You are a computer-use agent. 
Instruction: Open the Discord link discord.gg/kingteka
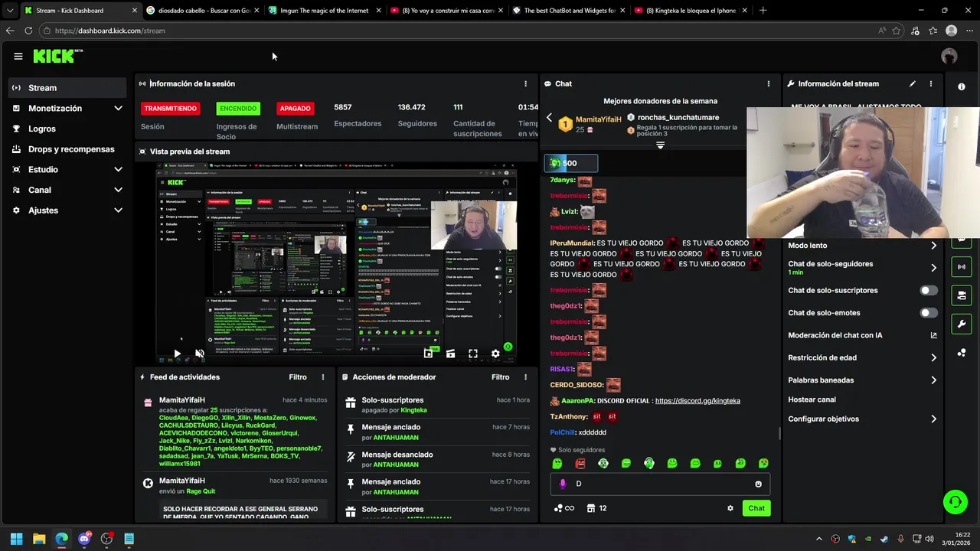[x=697, y=400]
